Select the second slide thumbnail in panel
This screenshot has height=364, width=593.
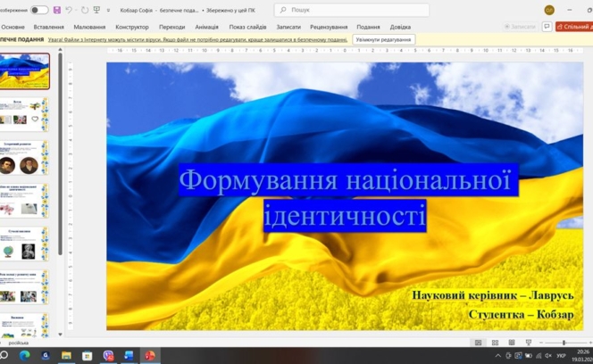[25, 116]
